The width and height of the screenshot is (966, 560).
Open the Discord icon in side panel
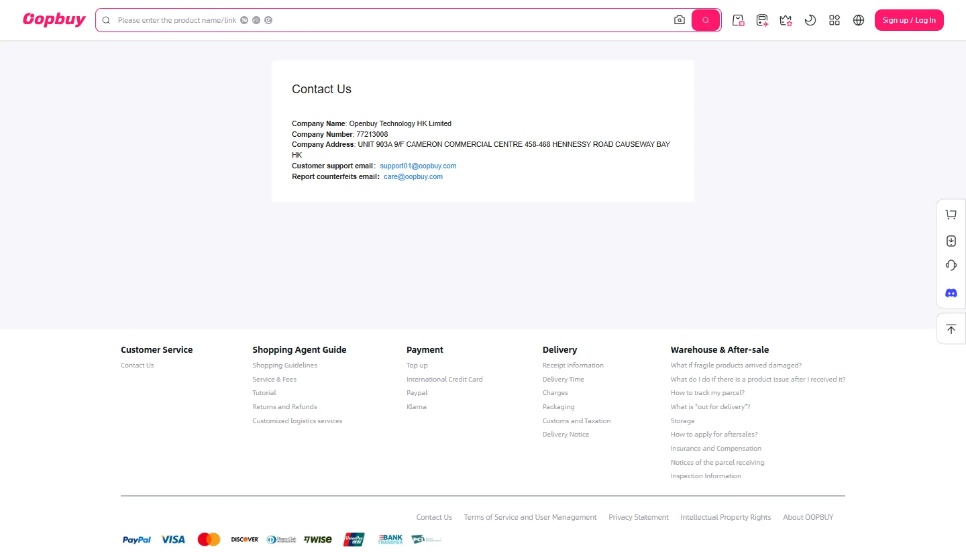coord(951,293)
